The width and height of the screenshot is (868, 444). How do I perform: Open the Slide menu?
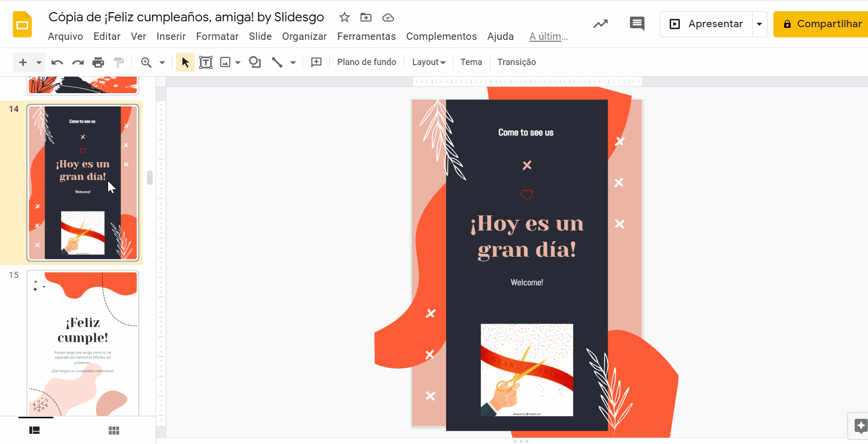tap(260, 36)
